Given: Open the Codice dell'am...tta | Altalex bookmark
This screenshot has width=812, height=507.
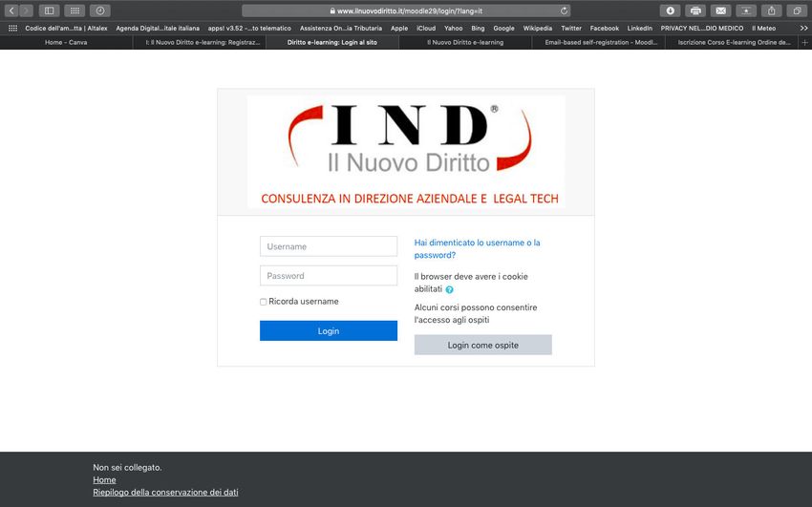Looking at the screenshot, I should [66, 29].
